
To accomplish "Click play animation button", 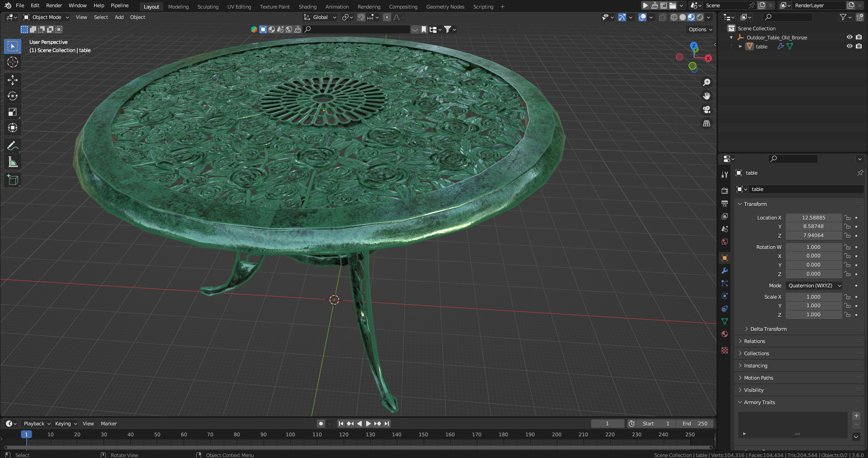I will click(x=368, y=424).
